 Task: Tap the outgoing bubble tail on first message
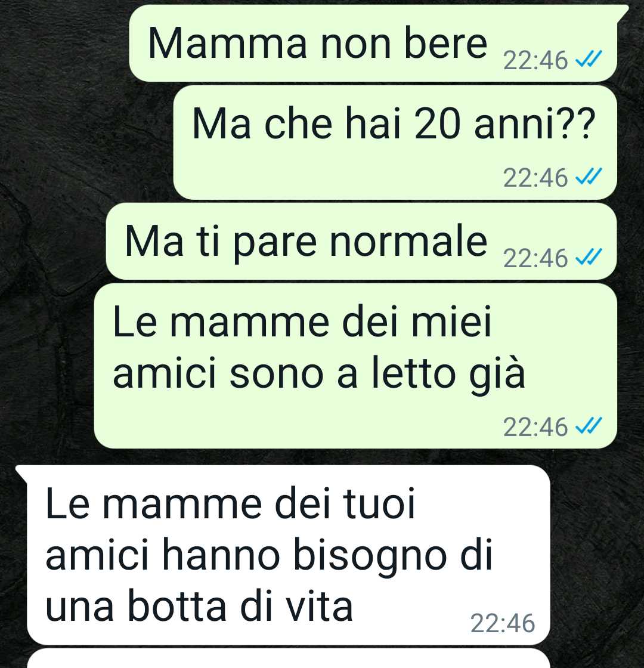(x=623, y=12)
